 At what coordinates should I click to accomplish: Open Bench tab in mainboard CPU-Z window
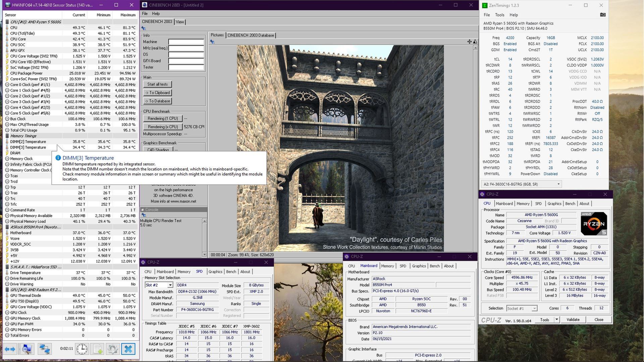(x=435, y=266)
